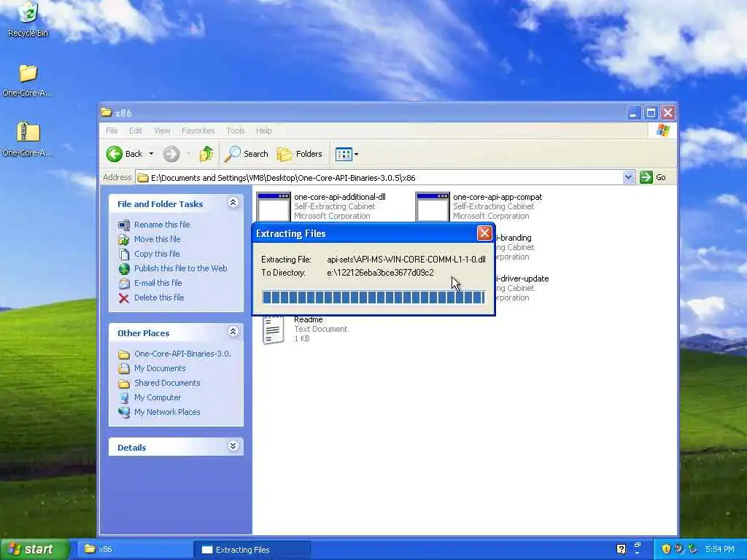Screen dimensions: 747x560
Task: Click the Rename this file icon
Action: [x=124, y=225]
